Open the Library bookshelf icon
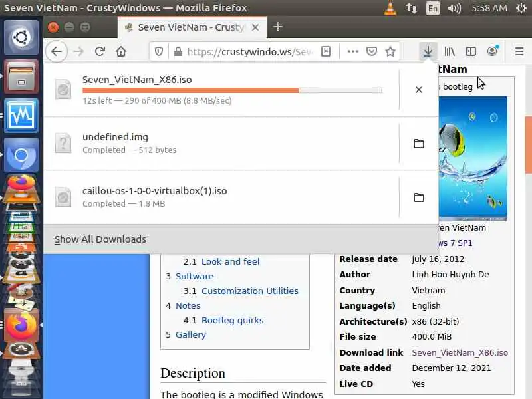The height and width of the screenshot is (399, 532). (450, 52)
